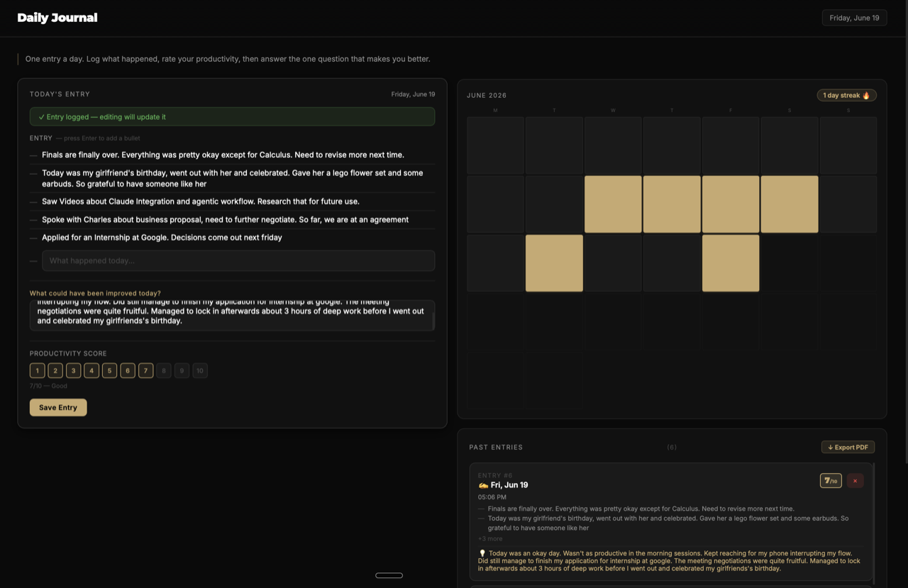Screen dimensions: 908x588
Task: Export past entries as PDF
Action: (x=848, y=447)
